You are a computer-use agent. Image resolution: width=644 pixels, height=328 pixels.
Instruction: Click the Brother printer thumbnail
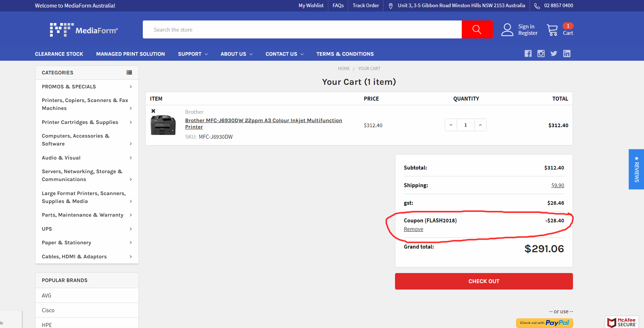[163, 125]
